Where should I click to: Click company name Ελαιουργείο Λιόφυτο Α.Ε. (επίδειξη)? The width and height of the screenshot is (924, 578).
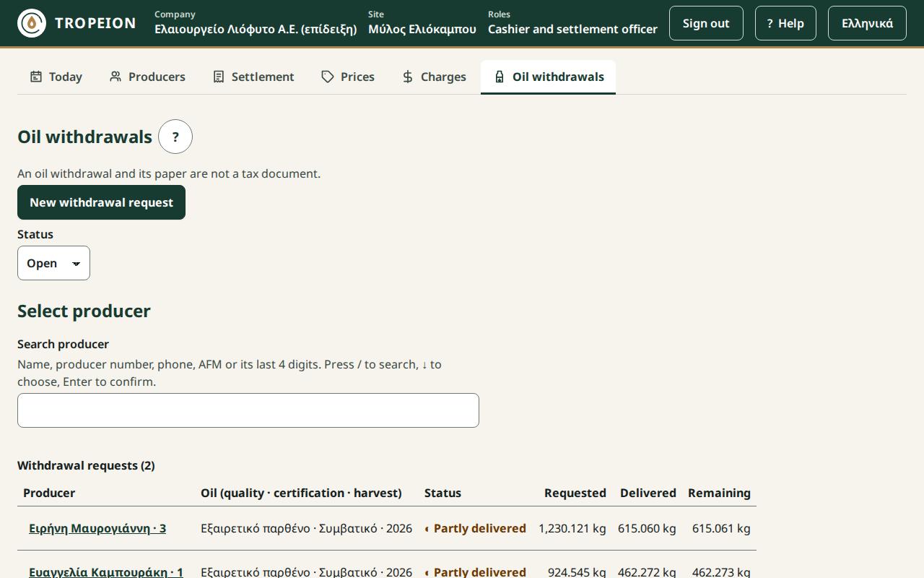(x=256, y=29)
